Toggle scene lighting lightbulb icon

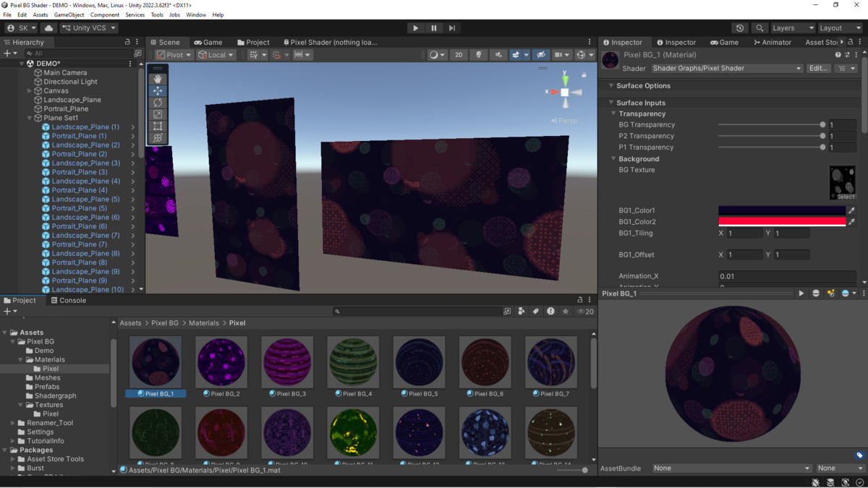(478, 55)
